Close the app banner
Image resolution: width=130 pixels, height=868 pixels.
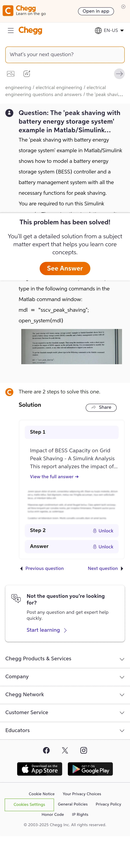[x=123, y=7]
